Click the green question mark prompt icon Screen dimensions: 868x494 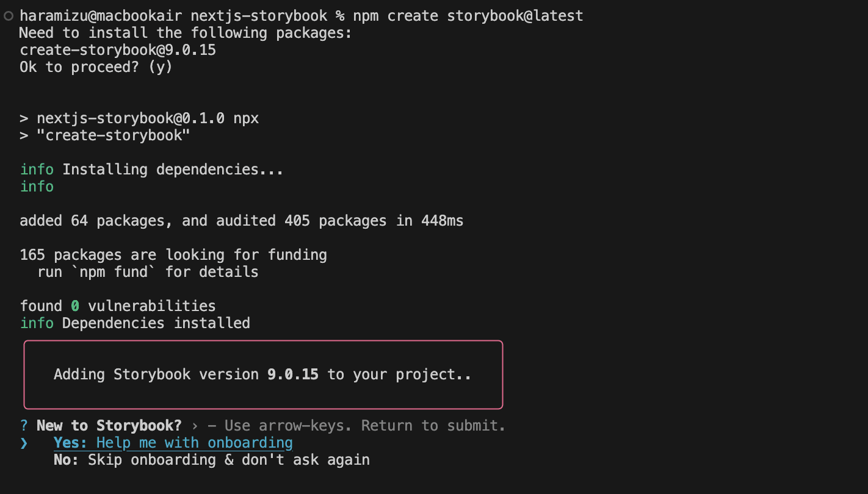tap(24, 425)
